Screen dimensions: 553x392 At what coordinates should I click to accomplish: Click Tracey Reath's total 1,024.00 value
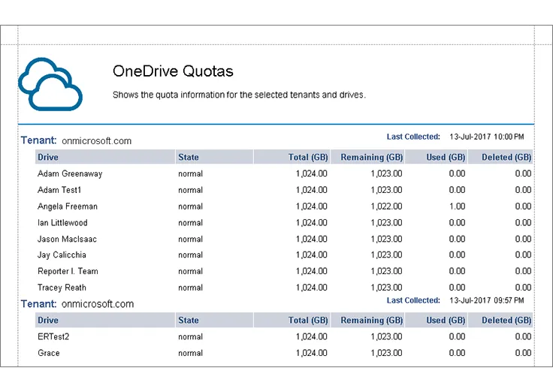click(x=311, y=288)
